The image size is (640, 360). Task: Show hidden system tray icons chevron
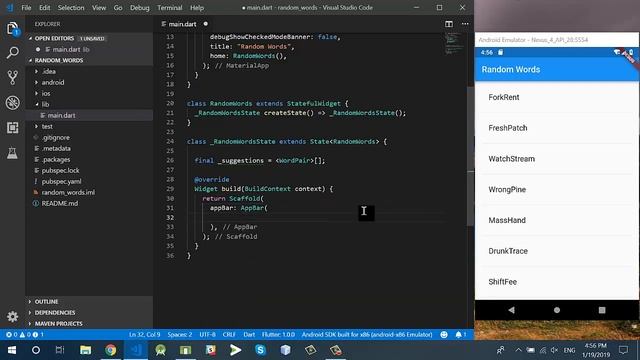[518, 350]
